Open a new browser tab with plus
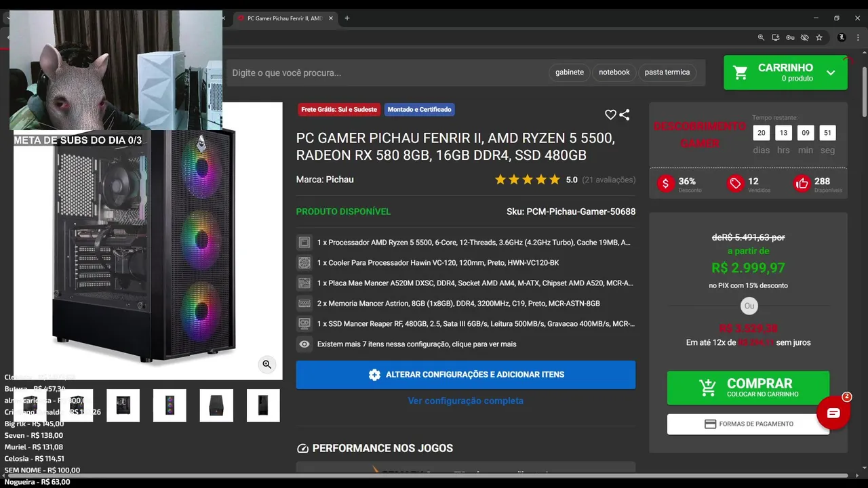 click(347, 18)
